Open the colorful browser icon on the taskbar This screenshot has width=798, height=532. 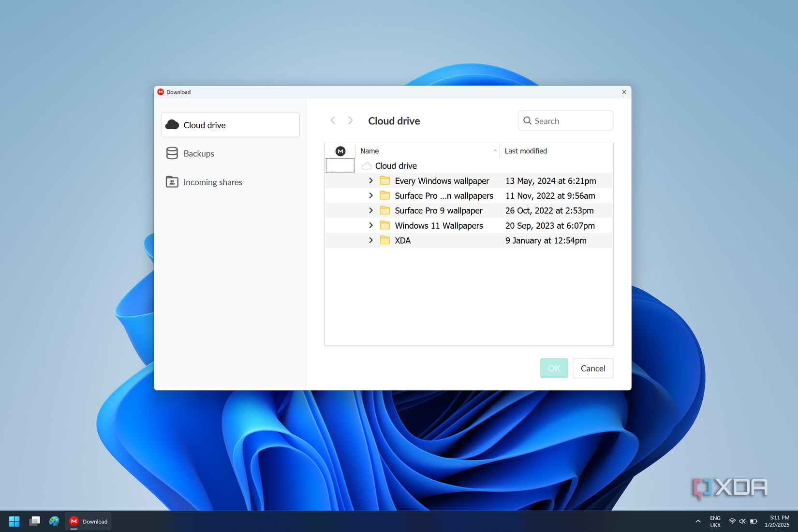pos(54,521)
